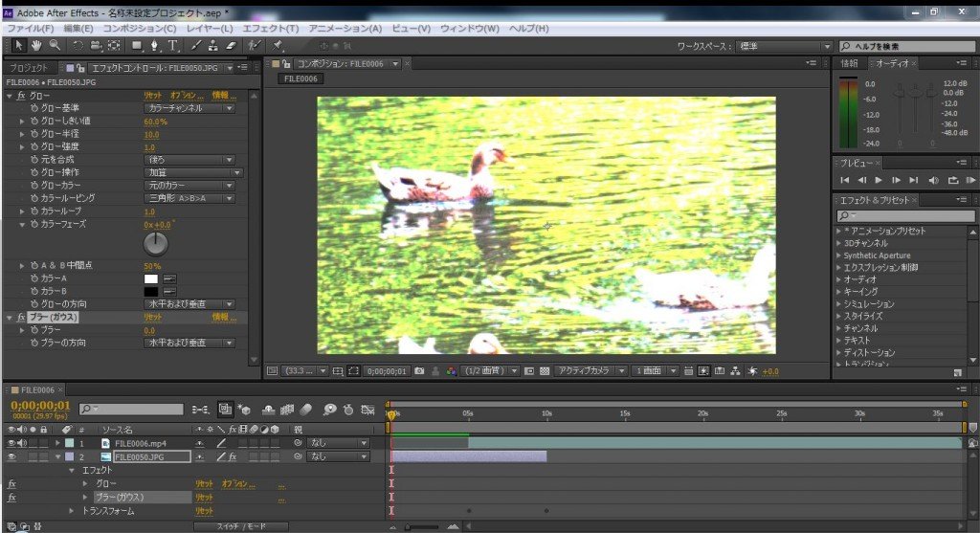Toggle transparency grid in the viewer
The height and width of the screenshot is (533, 980).
point(545,371)
